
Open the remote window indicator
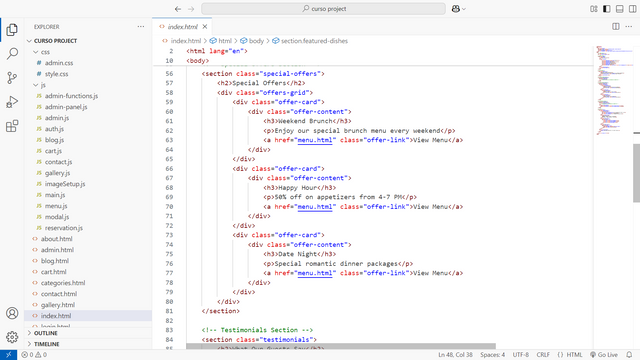(8, 355)
